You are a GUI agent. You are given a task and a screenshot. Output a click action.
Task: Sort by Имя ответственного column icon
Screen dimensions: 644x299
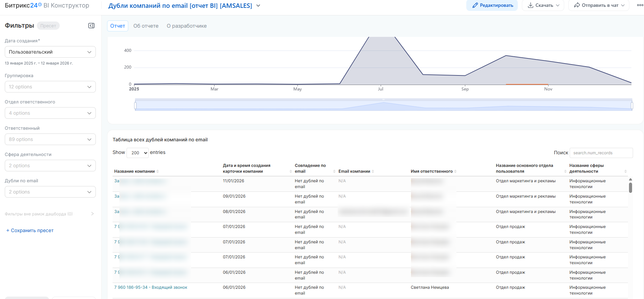(455, 171)
